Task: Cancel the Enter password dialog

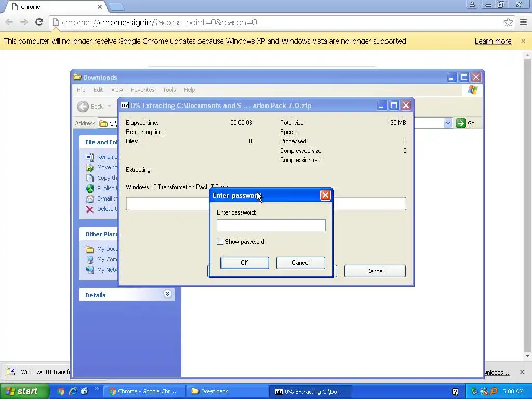Action: point(300,262)
